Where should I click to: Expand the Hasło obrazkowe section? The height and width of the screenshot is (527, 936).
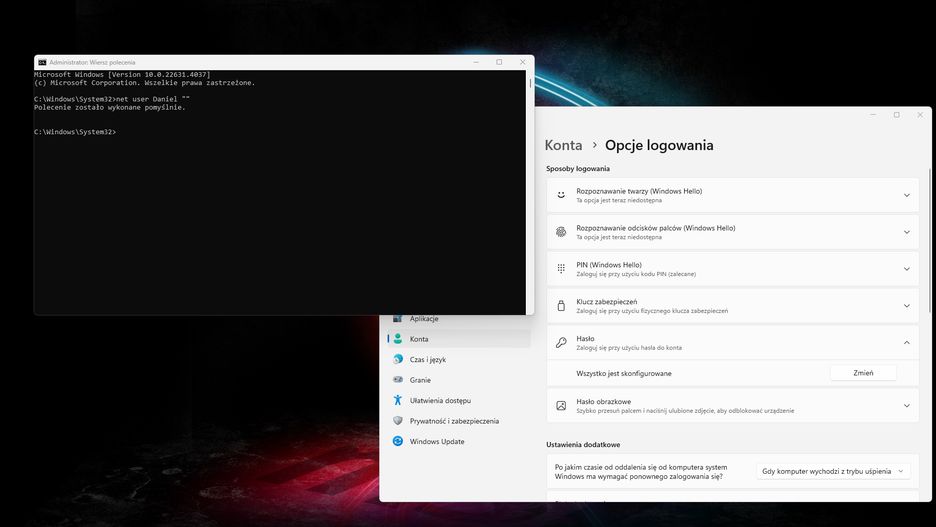tap(906, 406)
